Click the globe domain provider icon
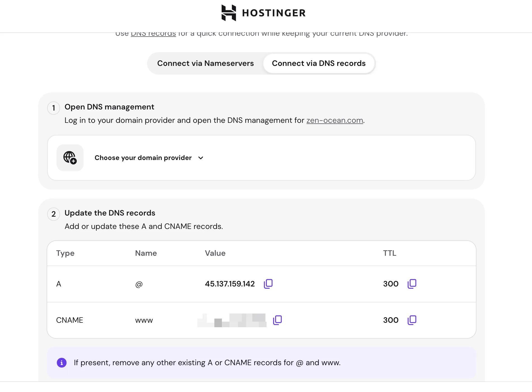Image resolution: width=532 pixels, height=392 pixels. pyautogui.click(x=70, y=158)
